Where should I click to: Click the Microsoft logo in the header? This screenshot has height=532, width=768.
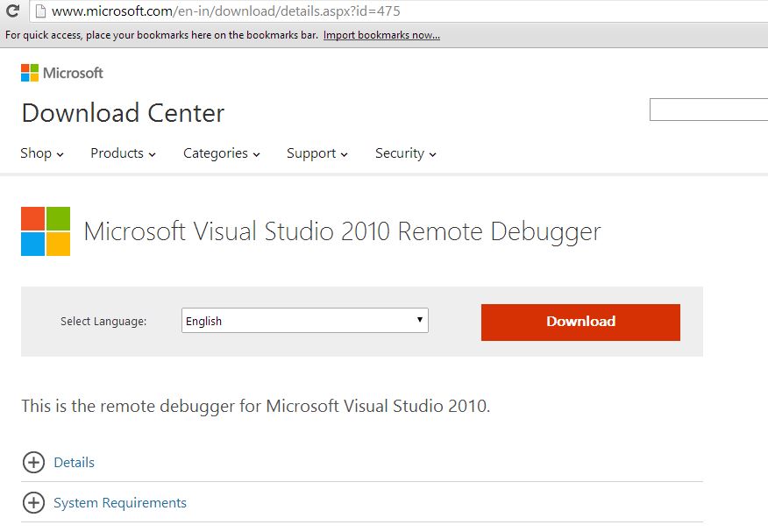pyautogui.click(x=61, y=73)
